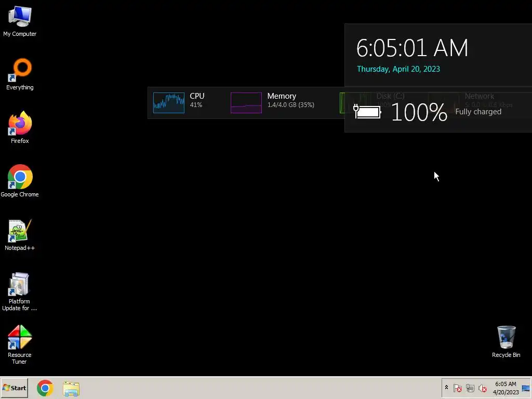
Task: Open Google Chrome desktop shortcut
Action: pyautogui.click(x=20, y=181)
